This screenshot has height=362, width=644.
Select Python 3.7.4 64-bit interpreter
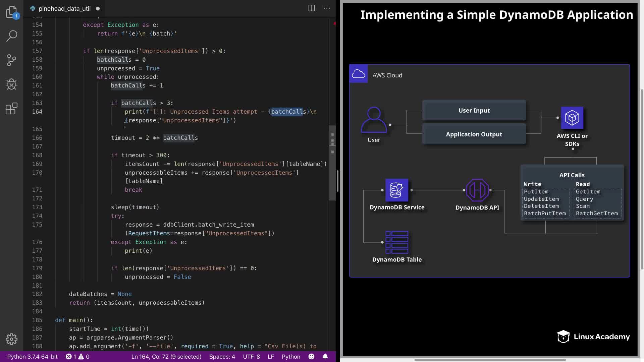pos(32,357)
